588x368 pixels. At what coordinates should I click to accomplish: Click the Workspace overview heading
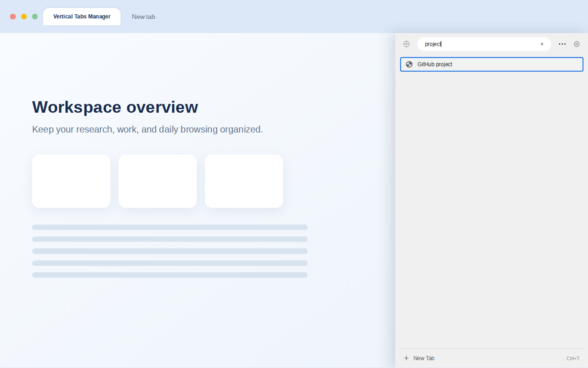(115, 107)
